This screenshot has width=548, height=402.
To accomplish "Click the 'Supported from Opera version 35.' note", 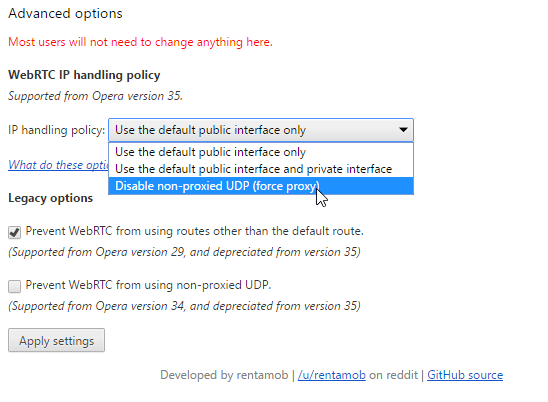I will pos(95,96).
